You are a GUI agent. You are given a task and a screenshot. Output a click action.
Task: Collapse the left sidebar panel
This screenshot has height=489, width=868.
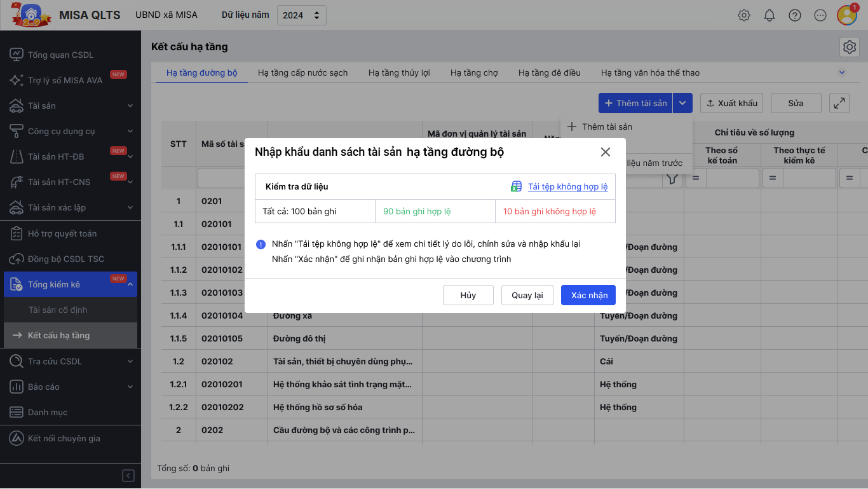click(x=128, y=476)
